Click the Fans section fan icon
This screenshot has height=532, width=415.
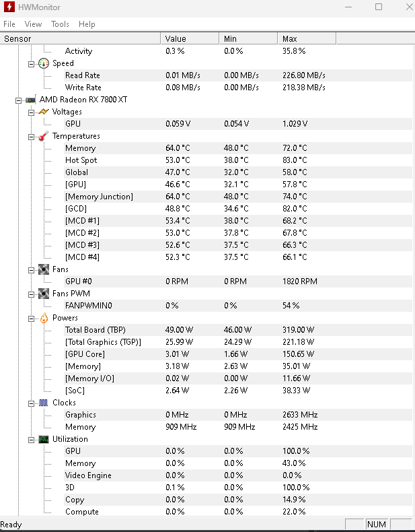(43, 269)
